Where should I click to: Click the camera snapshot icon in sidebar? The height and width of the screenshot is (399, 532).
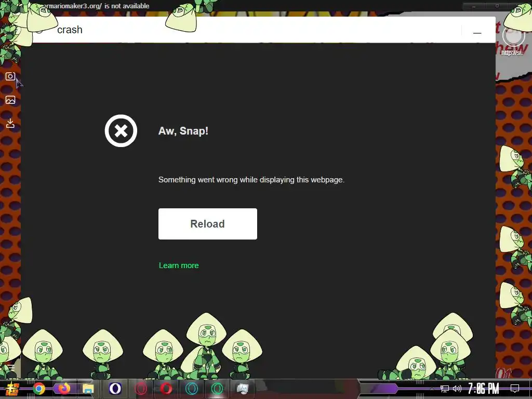(10, 76)
